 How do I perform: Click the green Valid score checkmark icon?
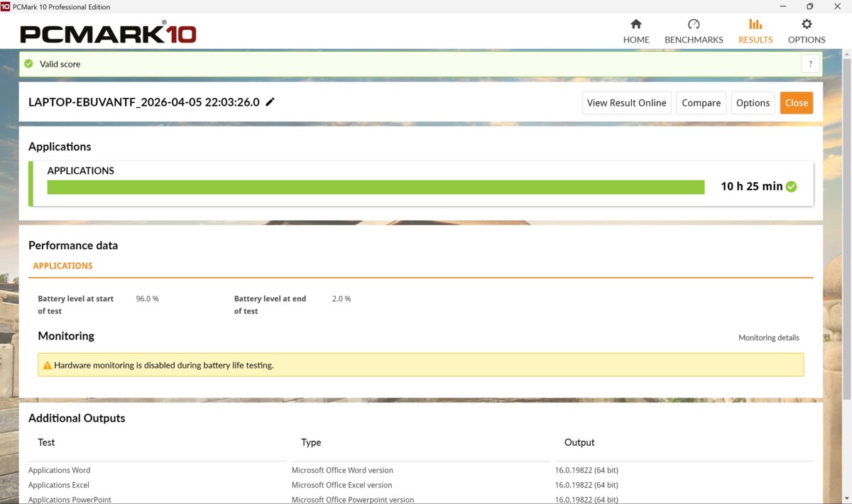pos(28,64)
